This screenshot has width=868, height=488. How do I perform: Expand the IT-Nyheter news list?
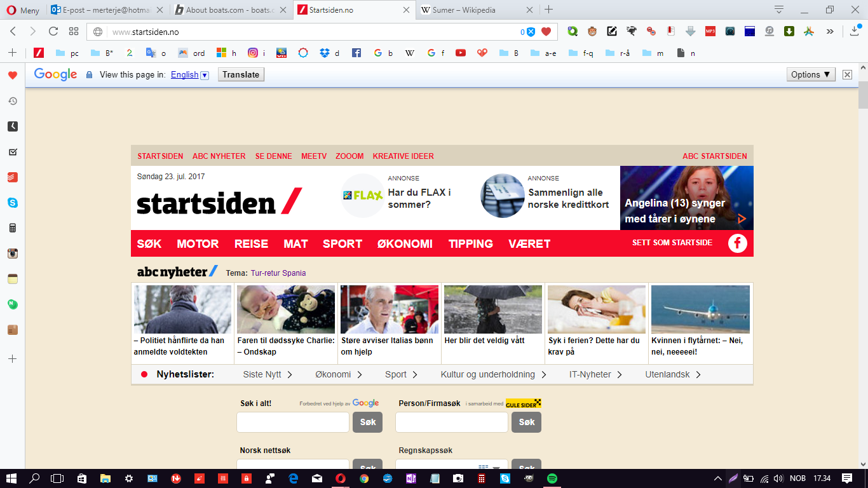[x=595, y=374]
